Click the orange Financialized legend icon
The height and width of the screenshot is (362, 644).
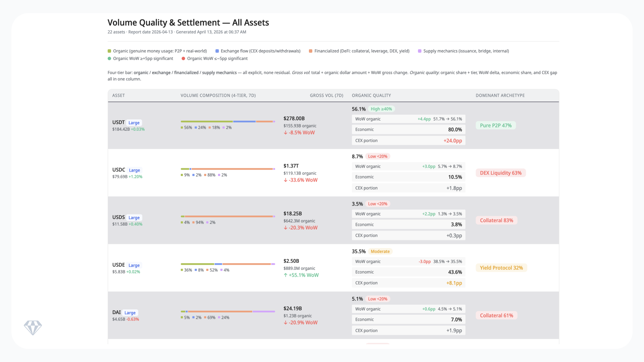pos(311,51)
